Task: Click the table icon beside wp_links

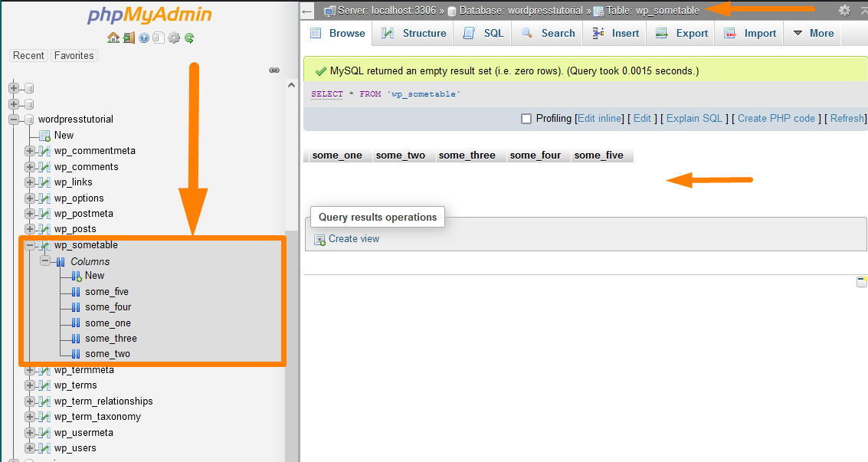Action: coord(45,182)
